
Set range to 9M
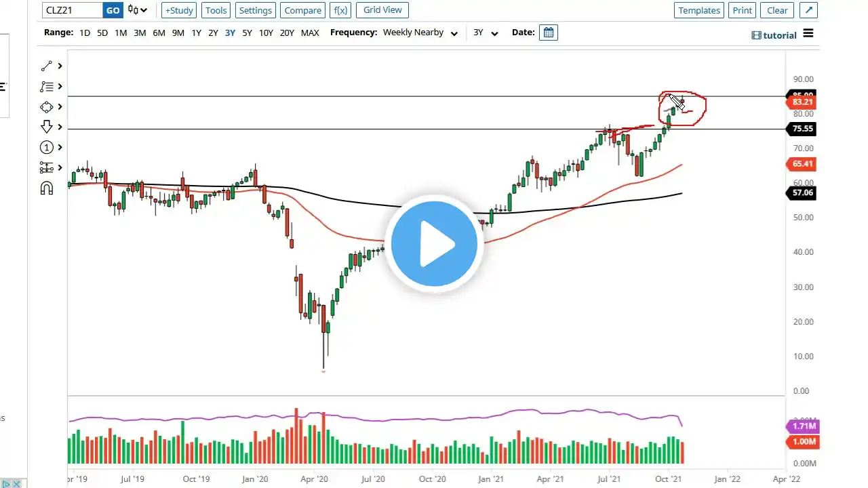click(178, 33)
